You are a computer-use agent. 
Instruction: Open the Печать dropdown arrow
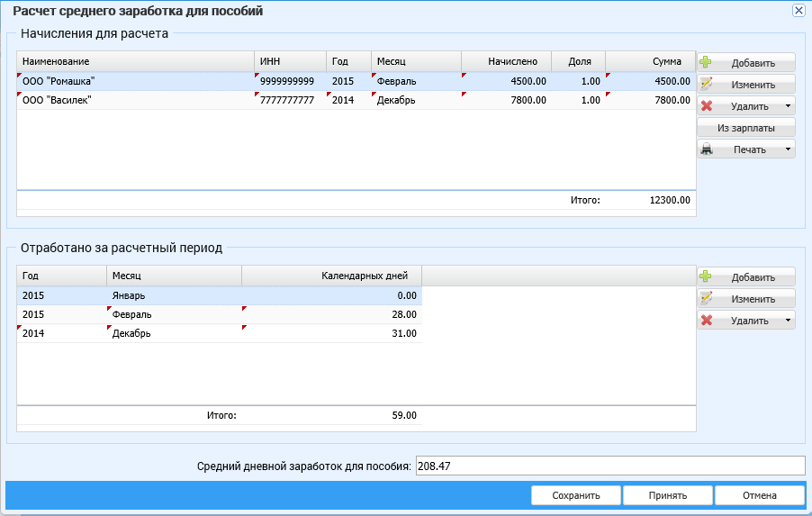tap(788, 149)
